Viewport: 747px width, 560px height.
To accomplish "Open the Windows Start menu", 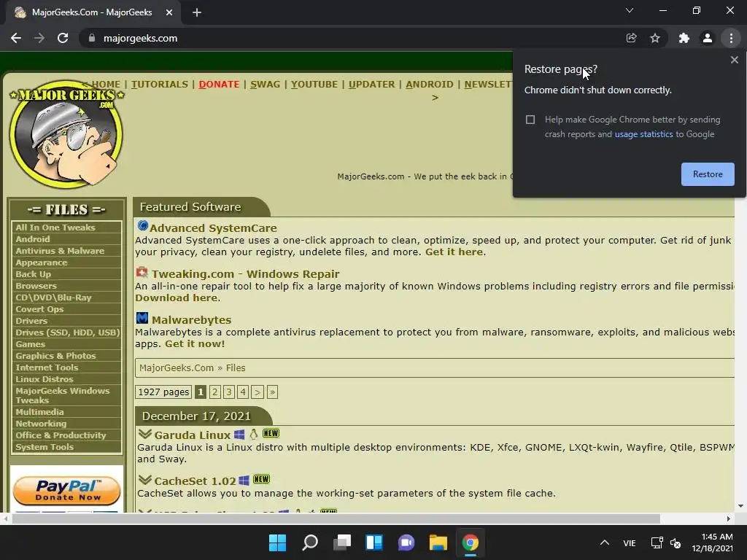I will pyautogui.click(x=277, y=542).
